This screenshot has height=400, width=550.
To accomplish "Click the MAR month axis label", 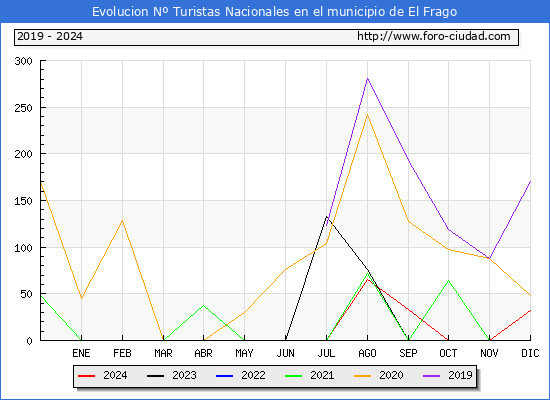I will pyautogui.click(x=163, y=353).
